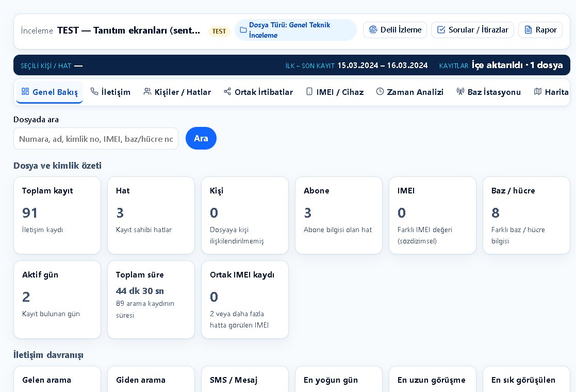Click the Ortak IMEI kaydı card

[244, 300]
